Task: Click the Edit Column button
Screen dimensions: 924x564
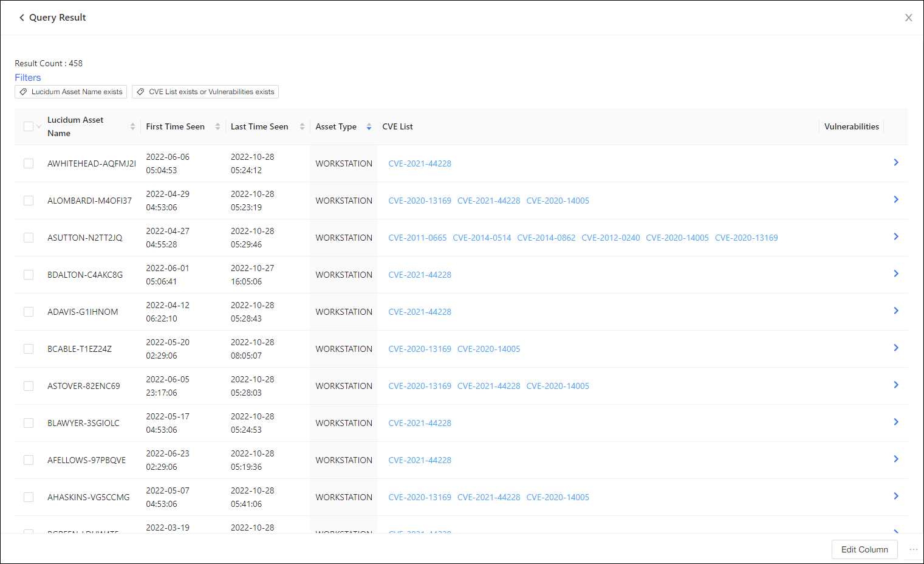Action: tap(864, 549)
